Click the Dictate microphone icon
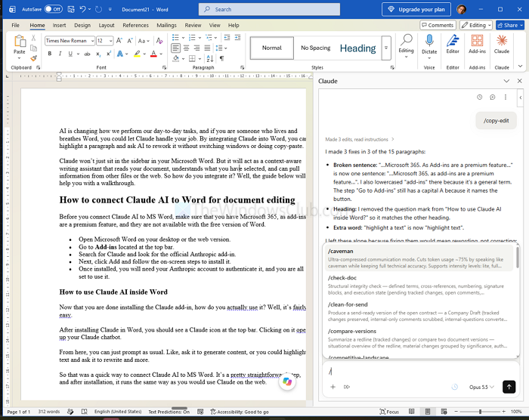The image size is (529, 420). 429,41
